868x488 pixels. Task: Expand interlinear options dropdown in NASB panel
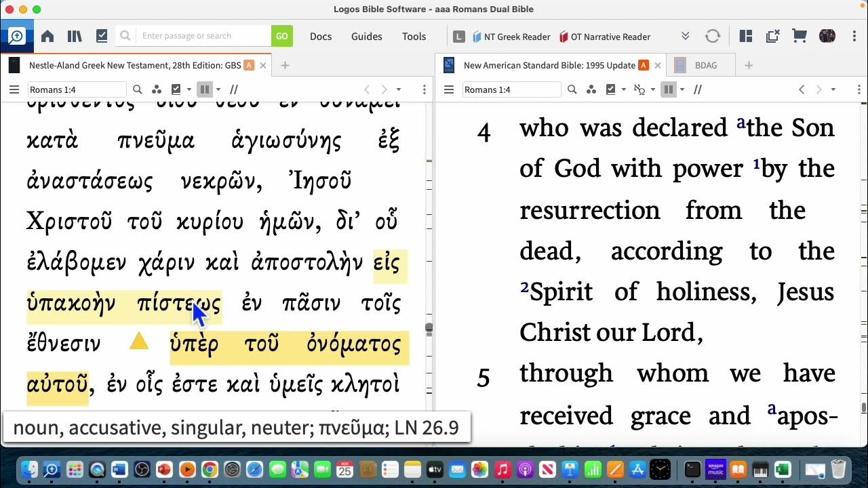tap(652, 89)
